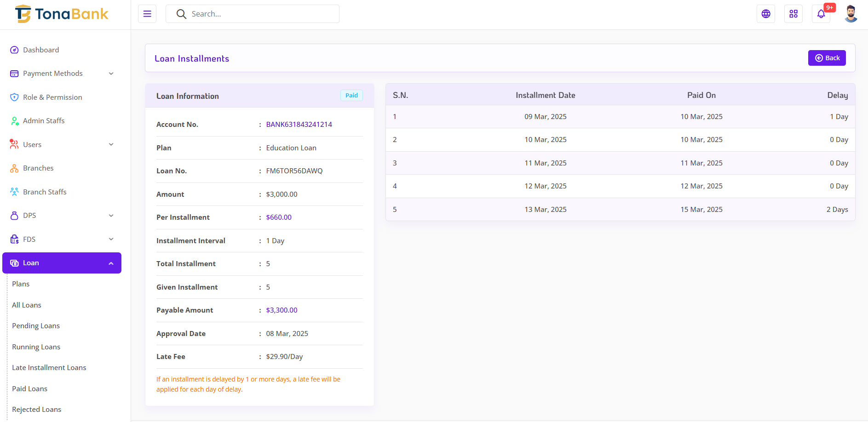Click account number BANK631843241214 link
The image size is (868, 422).
click(x=299, y=124)
